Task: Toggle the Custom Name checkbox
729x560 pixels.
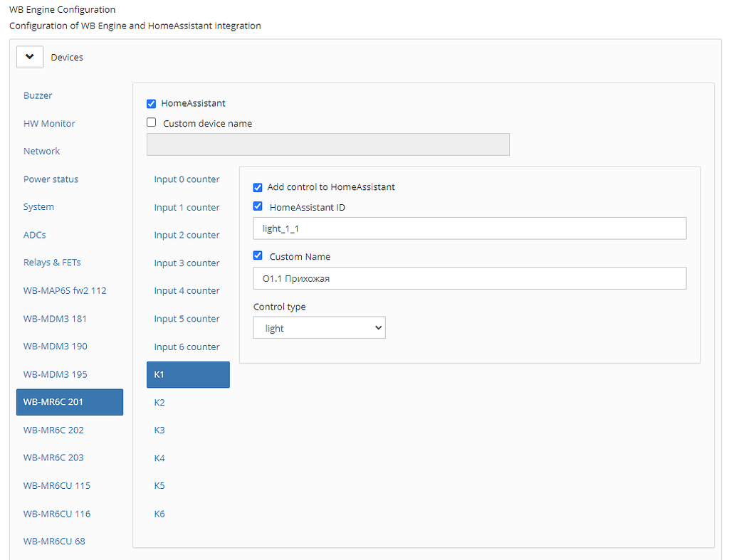Action: (258, 256)
